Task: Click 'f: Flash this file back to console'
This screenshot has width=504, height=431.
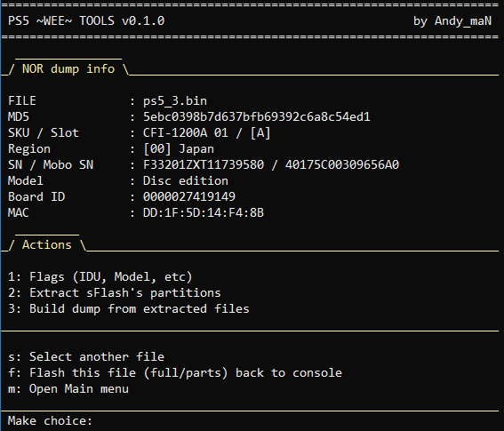Action: coord(175,373)
